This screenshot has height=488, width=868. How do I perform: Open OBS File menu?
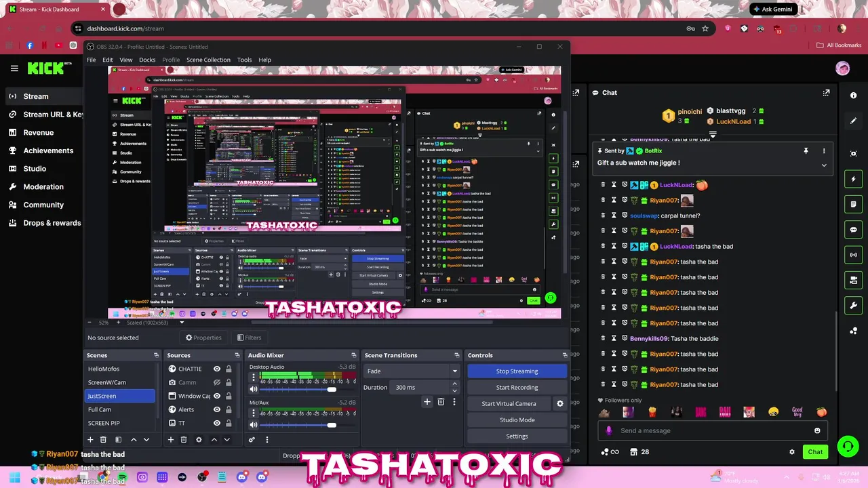point(91,60)
